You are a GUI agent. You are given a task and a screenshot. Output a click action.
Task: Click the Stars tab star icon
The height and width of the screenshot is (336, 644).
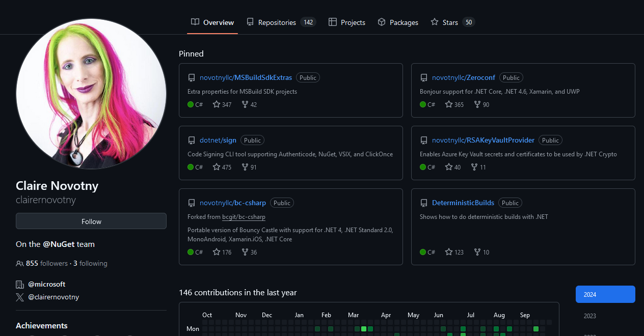(x=435, y=22)
